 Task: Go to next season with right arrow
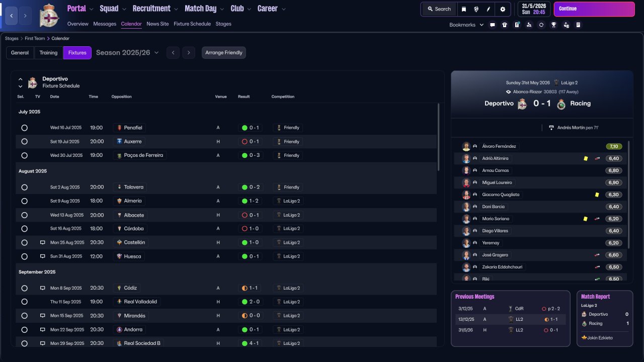coord(189,52)
